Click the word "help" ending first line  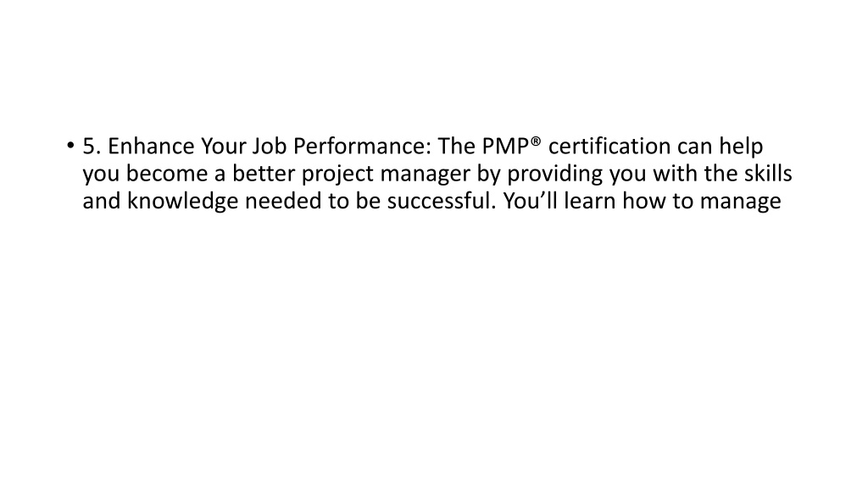741,147
